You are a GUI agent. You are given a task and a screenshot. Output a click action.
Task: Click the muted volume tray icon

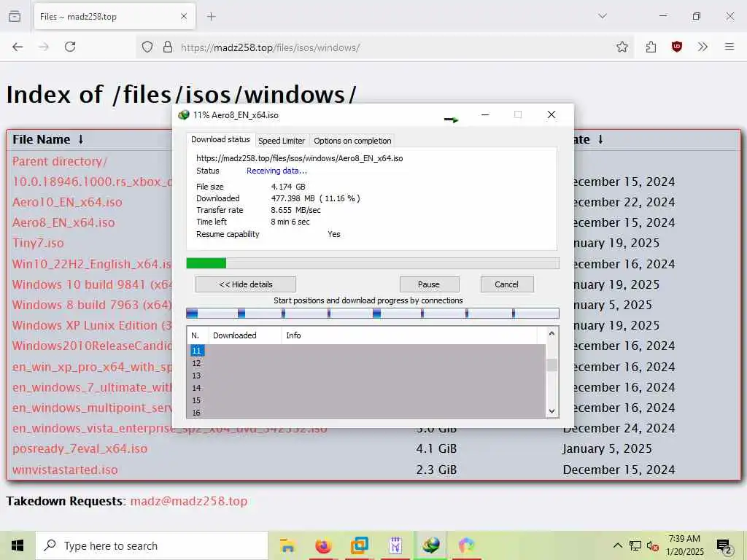(x=653, y=546)
